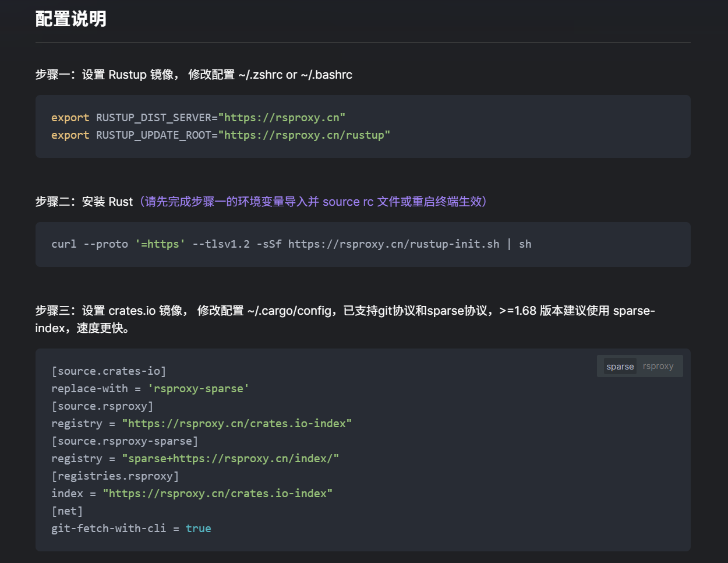The width and height of the screenshot is (728, 563).
Task: Click the [source.rsproxy] section line
Action: point(103,406)
